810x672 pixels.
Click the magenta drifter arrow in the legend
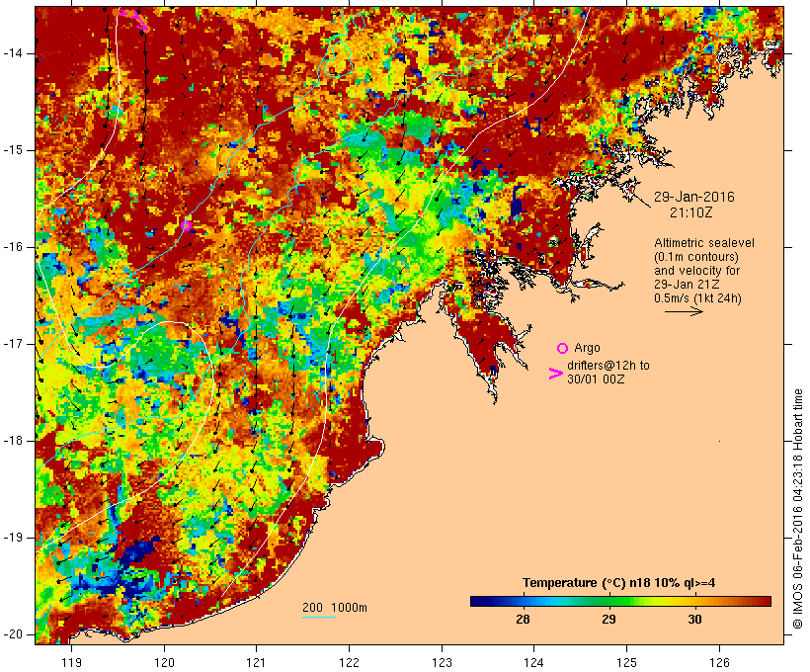[555, 374]
